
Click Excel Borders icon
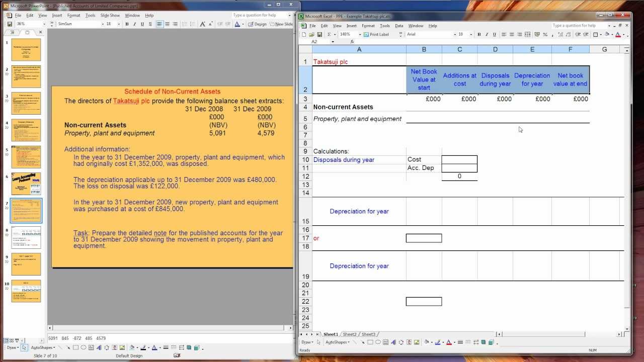click(x=595, y=34)
